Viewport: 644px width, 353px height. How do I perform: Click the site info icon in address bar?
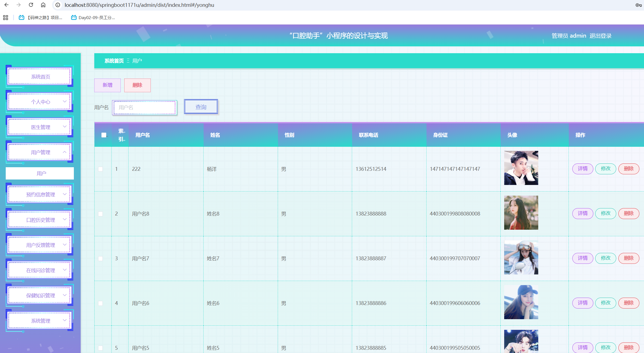(x=57, y=5)
